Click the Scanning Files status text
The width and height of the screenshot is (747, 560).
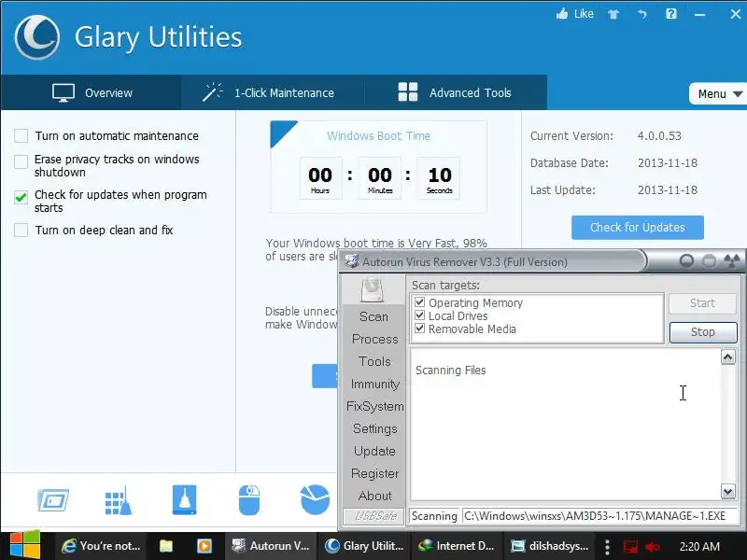pyautogui.click(x=451, y=370)
